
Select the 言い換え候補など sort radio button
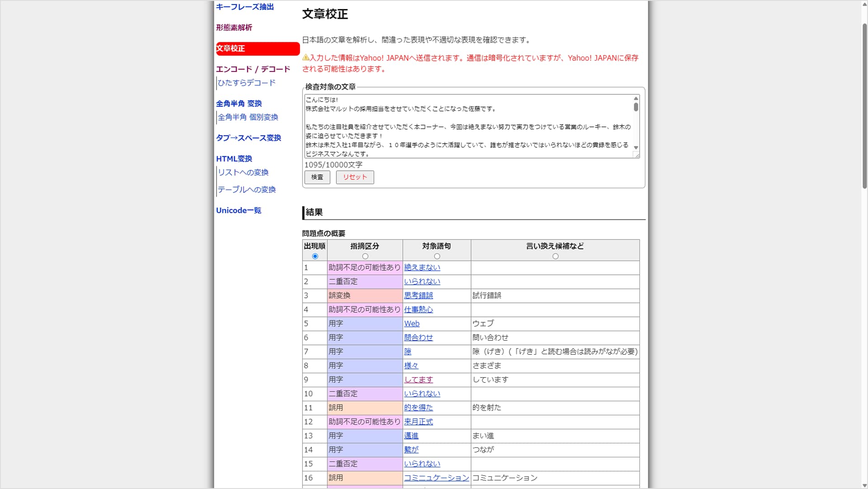point(555,256)
